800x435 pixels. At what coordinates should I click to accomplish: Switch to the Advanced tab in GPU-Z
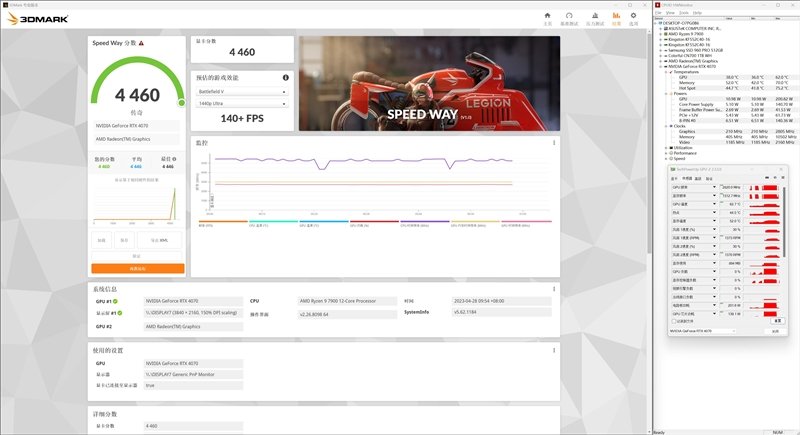[x=698, y=178]
